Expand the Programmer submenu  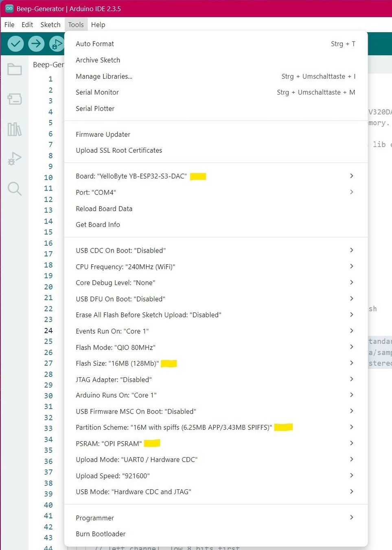pyautogui.click(x=216, y=518)
